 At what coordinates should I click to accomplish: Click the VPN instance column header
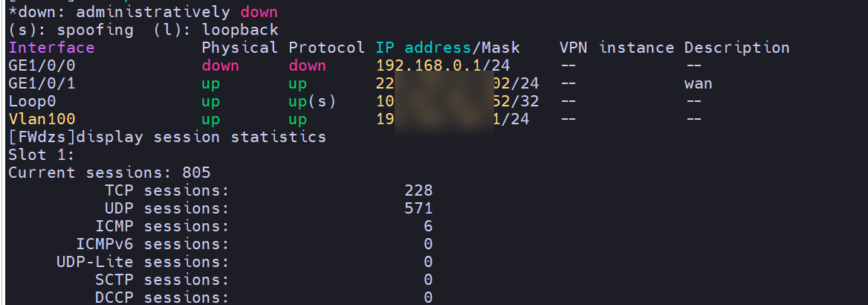617,48
